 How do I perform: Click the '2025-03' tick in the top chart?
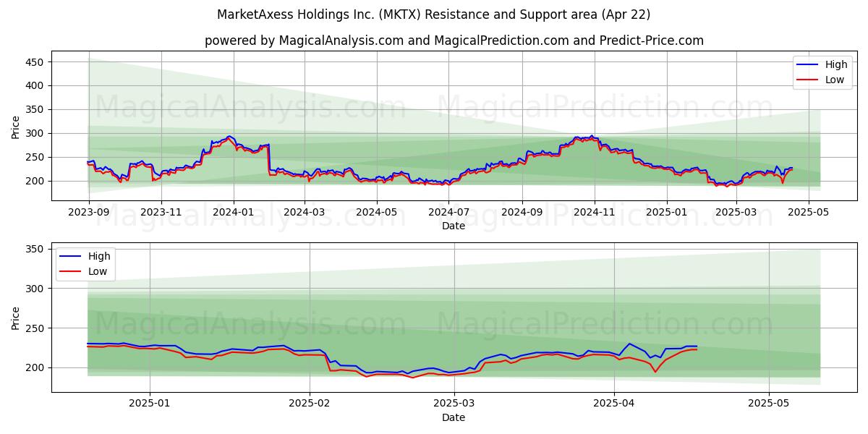pyautogui.click(x=737, y=213)
